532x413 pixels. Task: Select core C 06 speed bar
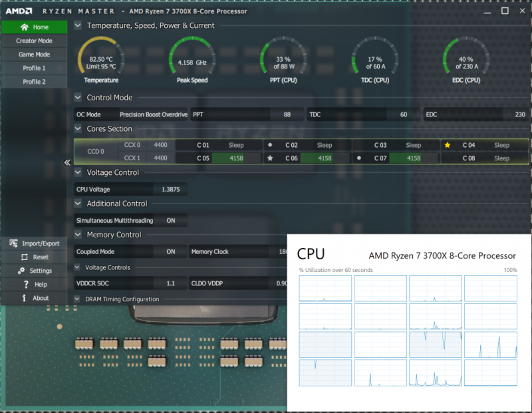point(325,158)
